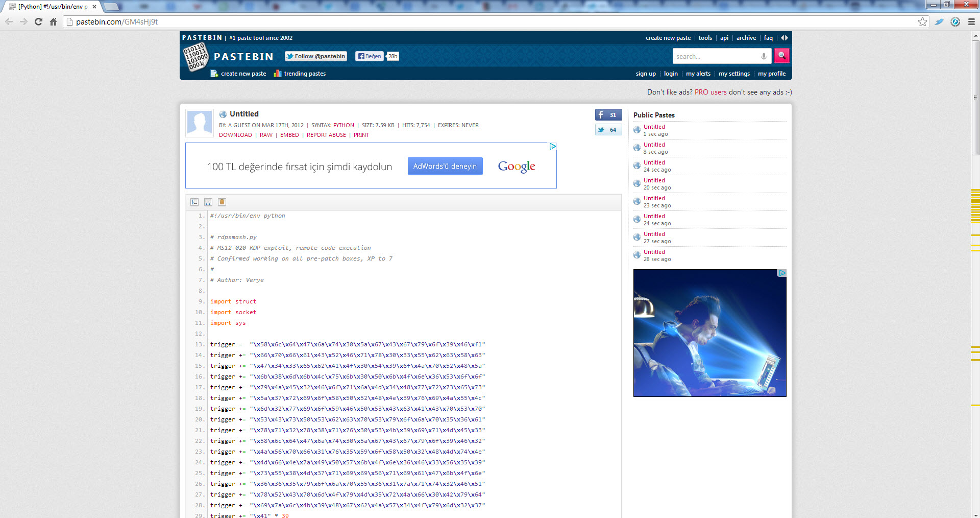The image size is (980, 518).
Task: Open my profile link
Action: click(x=772, y=74)
